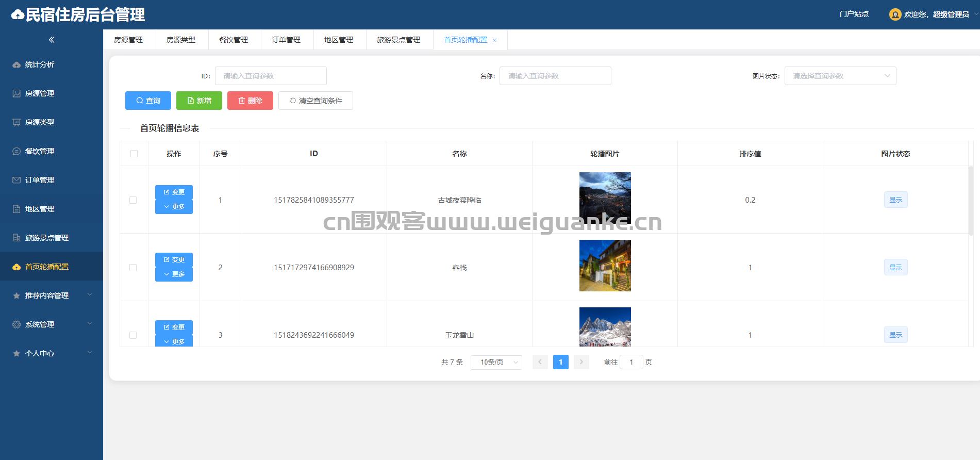Click the table vertical scrollbar
Image resolution: width=980 pixels, height=460 pixels.
point(971,201)
